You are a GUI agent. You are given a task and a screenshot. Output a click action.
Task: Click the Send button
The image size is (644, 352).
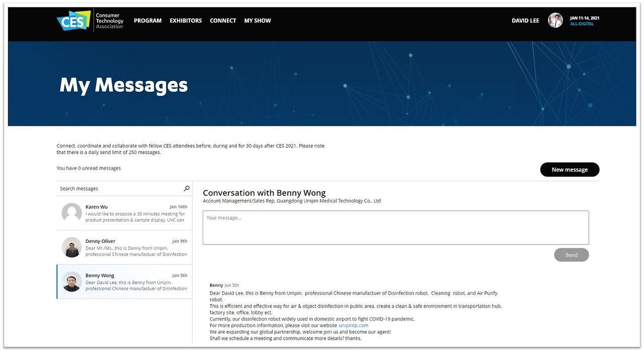click(x=571, y=255)
